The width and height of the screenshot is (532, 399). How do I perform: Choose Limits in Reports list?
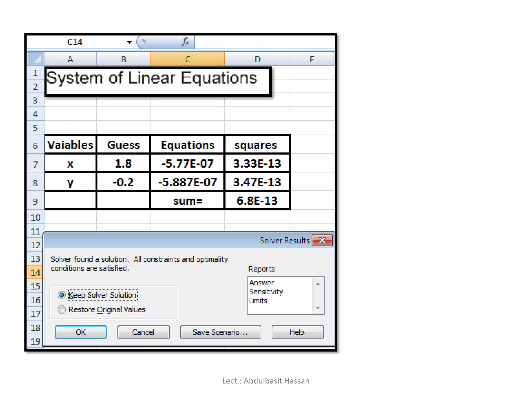point(258,301)
